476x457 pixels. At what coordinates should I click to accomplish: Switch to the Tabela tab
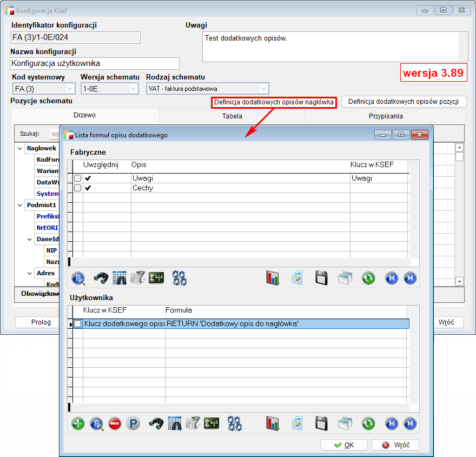pyautogui.click(x=232, y=116)
